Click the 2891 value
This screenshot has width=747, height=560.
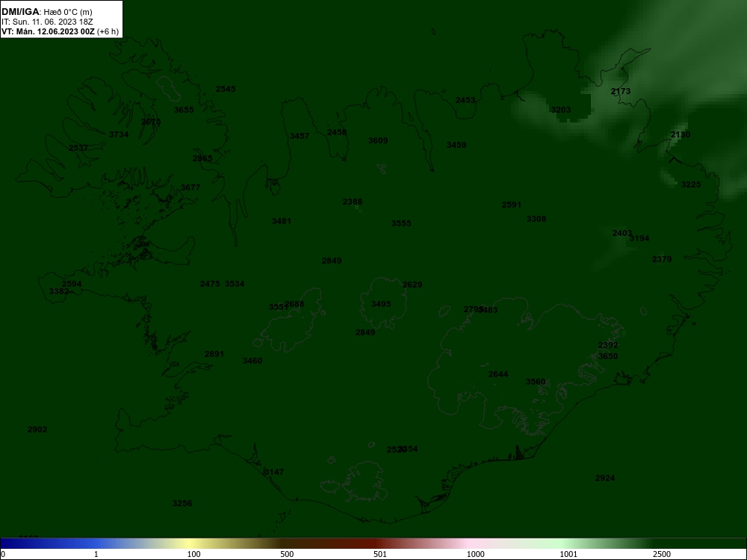pyautogui.click(x=214, y=354)
